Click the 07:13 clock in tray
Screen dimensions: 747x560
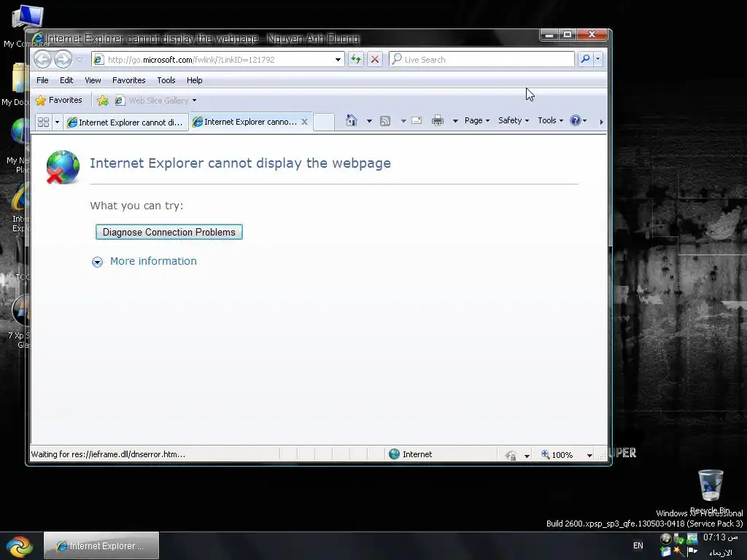coord(720,537)
